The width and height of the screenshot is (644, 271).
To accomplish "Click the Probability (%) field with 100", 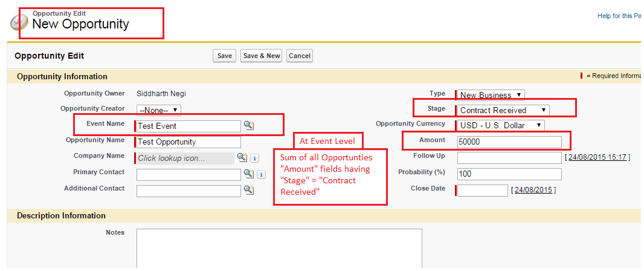I will (x=509, y=174).
